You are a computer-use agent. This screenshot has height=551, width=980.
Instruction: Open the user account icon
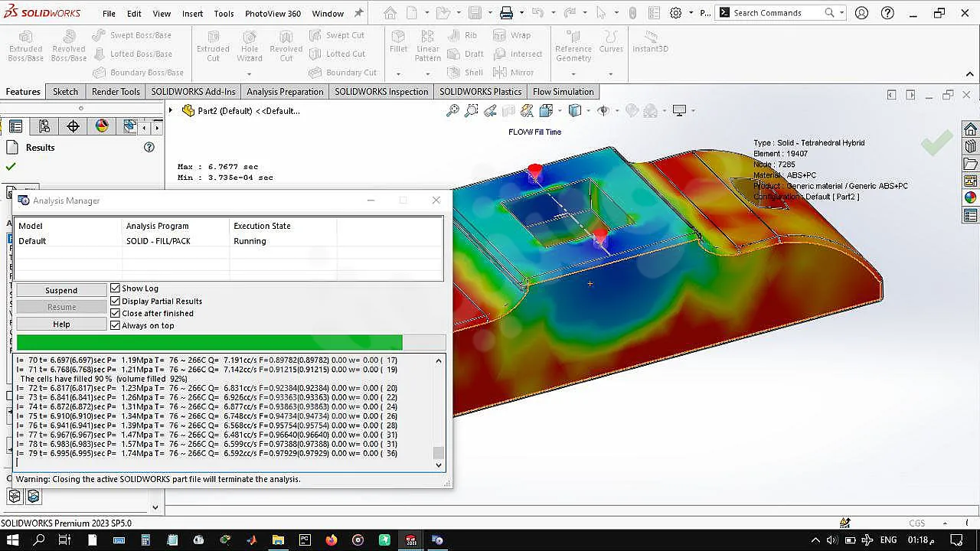(861, 13)
